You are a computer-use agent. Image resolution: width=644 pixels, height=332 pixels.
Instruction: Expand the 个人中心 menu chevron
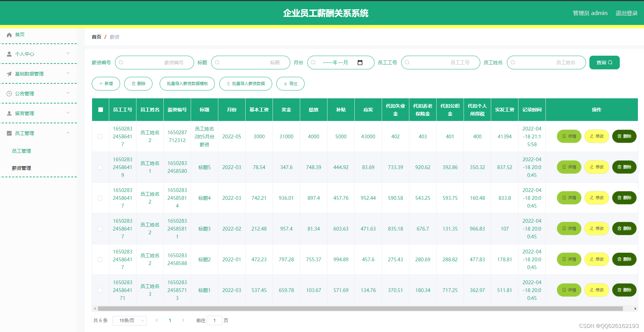click(x=68, y=53)
